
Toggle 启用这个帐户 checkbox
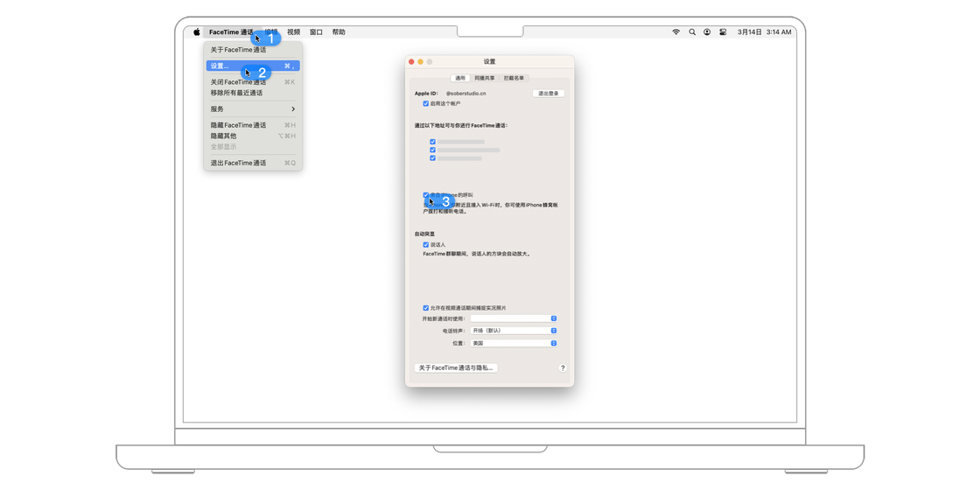[x=426, y=104]
